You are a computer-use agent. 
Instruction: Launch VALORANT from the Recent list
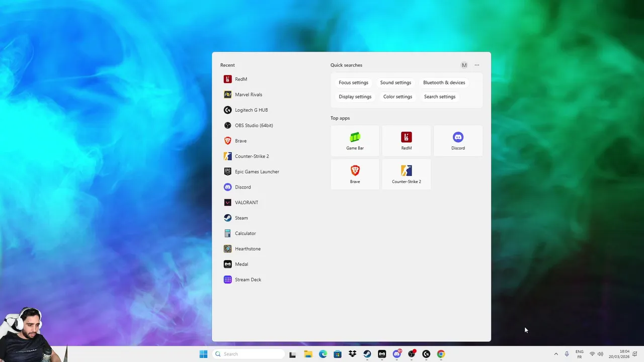pos(272,203)
